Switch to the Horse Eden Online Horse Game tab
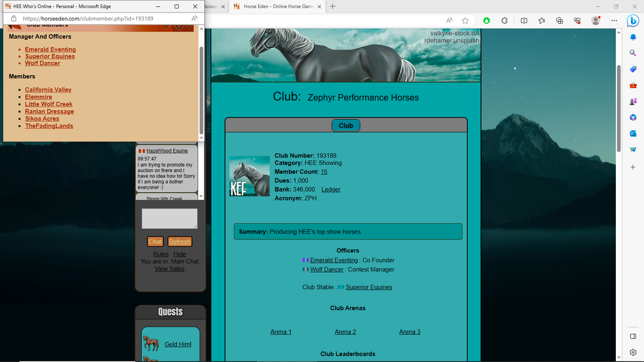Screen dimensions: 644x362 tap(279, 7)
